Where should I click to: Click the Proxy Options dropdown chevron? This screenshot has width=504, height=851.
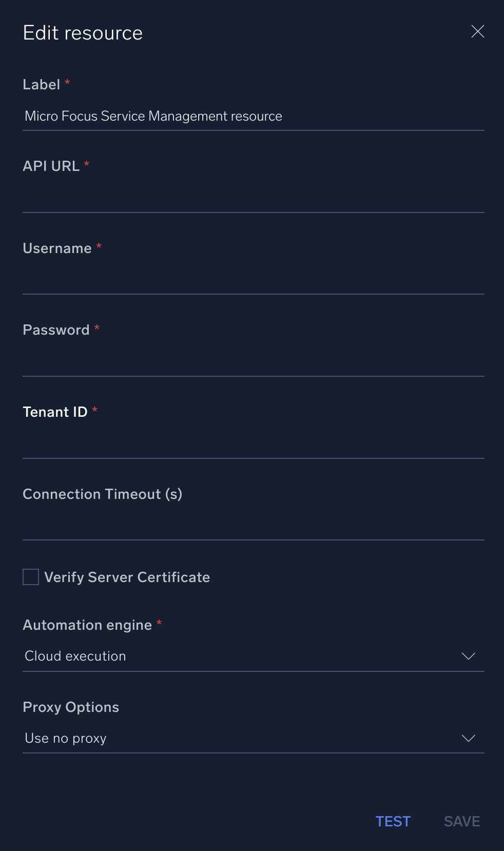tap(468, 738)
